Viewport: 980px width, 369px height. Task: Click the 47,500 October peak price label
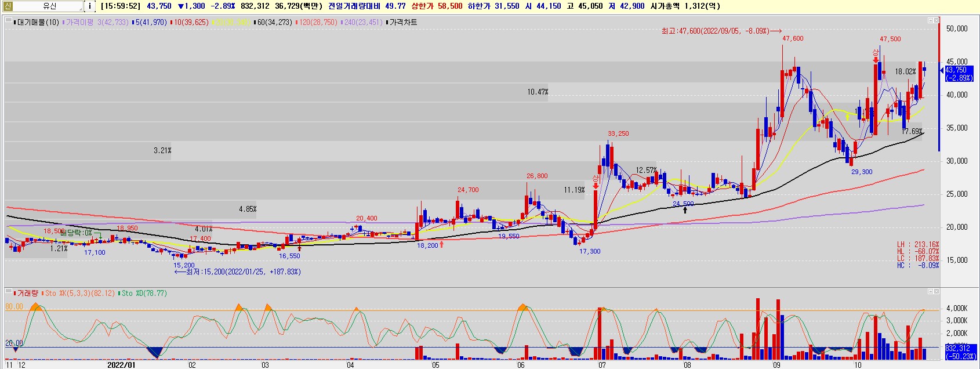[x=890, y=39]
